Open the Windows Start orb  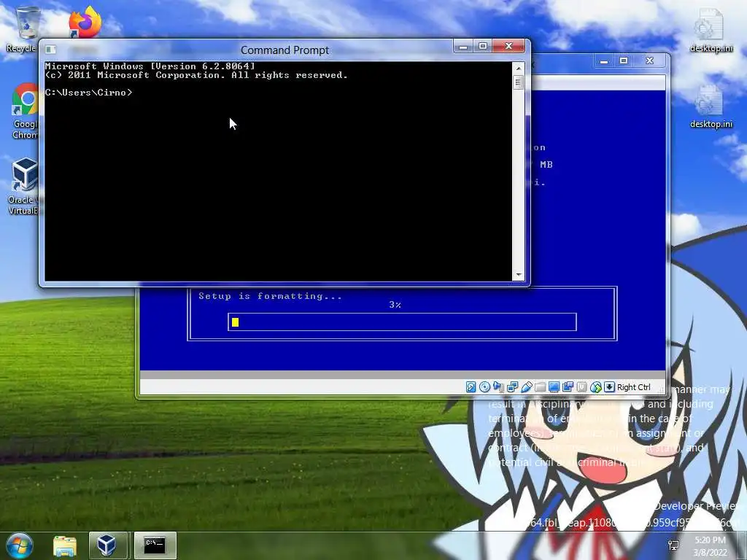coord(20,545)
